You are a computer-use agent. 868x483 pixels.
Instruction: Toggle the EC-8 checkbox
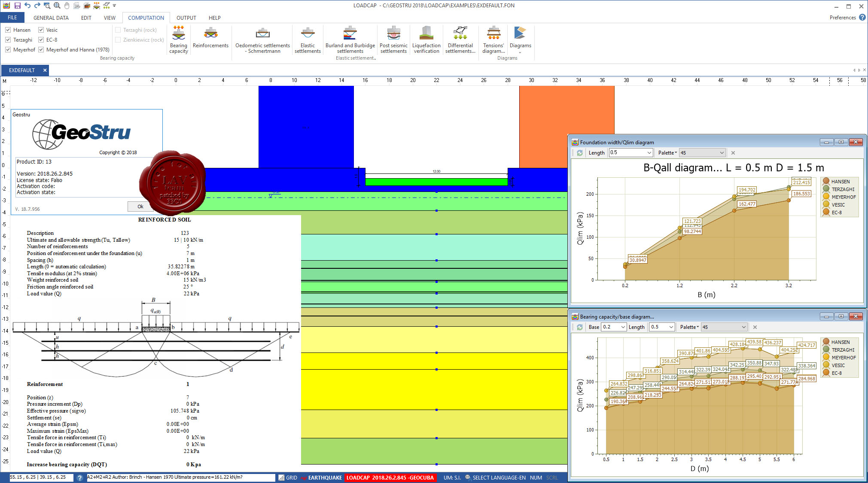41,40
